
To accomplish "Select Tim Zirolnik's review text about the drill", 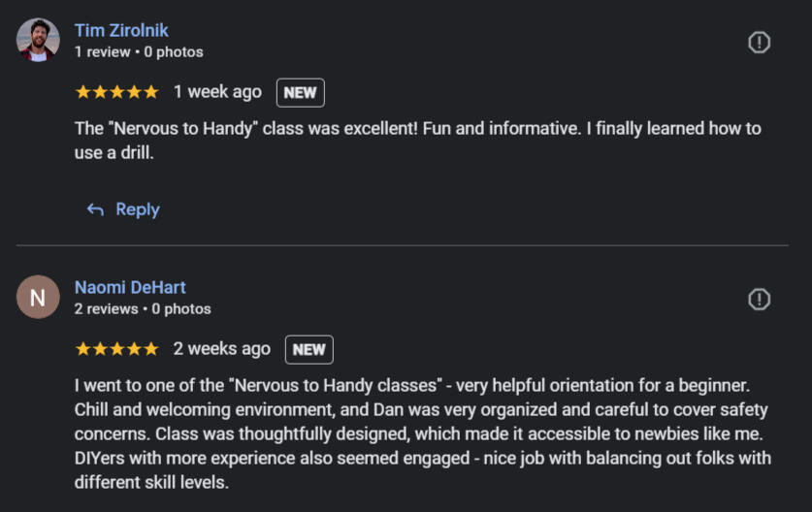I will [x=417, y=140].
